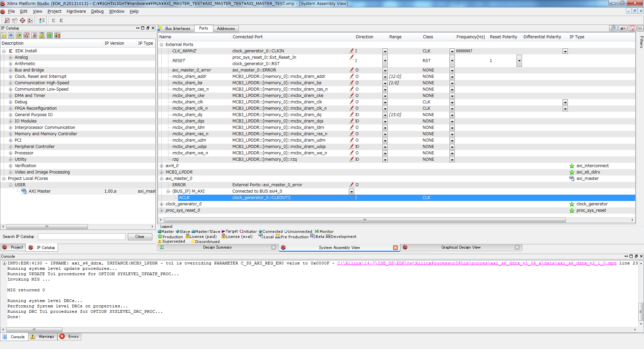
Task: Run the design rule check toolbar icon
Action: click(7, 20)
